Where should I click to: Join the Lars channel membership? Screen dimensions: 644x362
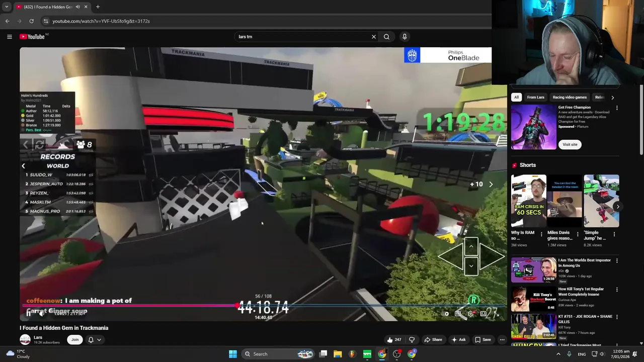coord(75,340)
